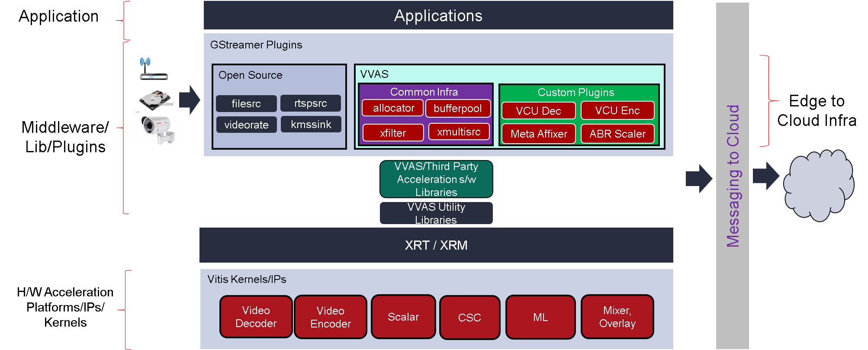868x350 pixels.
Task: Click the Common Infra heading
Action: tap(424, 92)
